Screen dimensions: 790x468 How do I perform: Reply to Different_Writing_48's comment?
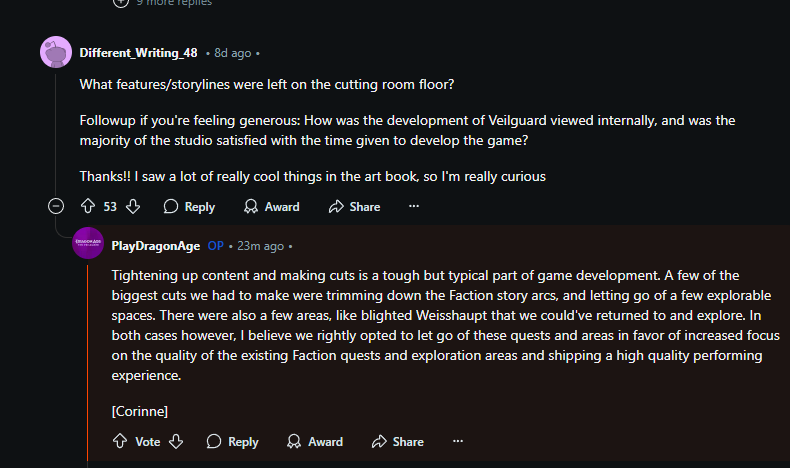tap(189, 206)
